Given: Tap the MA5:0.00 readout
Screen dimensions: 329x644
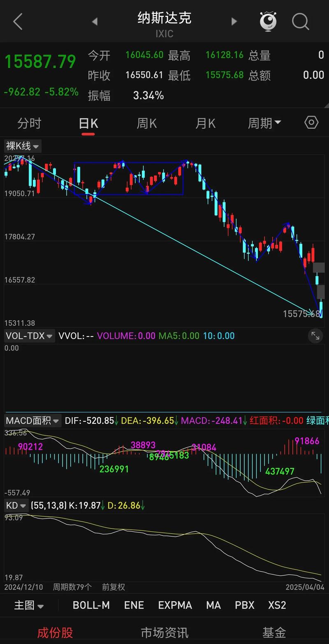Looking at the screenshot, I should (x=179, y=336).
